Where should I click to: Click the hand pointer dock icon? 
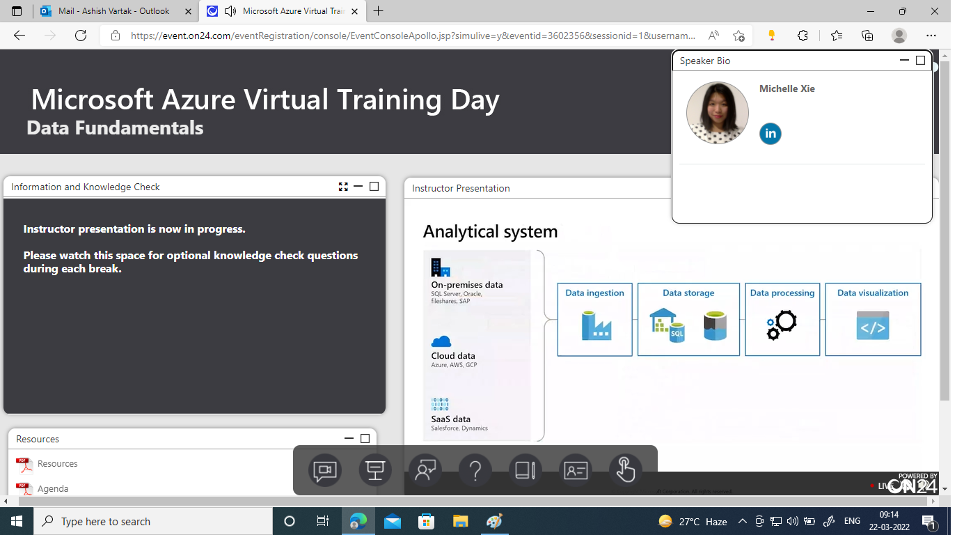pyautogui.click(x=626, y=471)
